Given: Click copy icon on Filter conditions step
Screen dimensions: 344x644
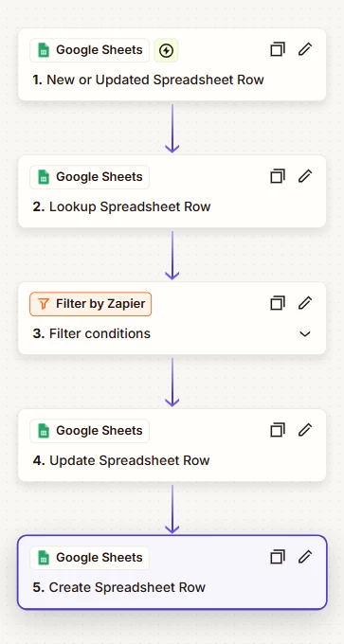Looking at the screenshot, I should [x=278, y=303].
